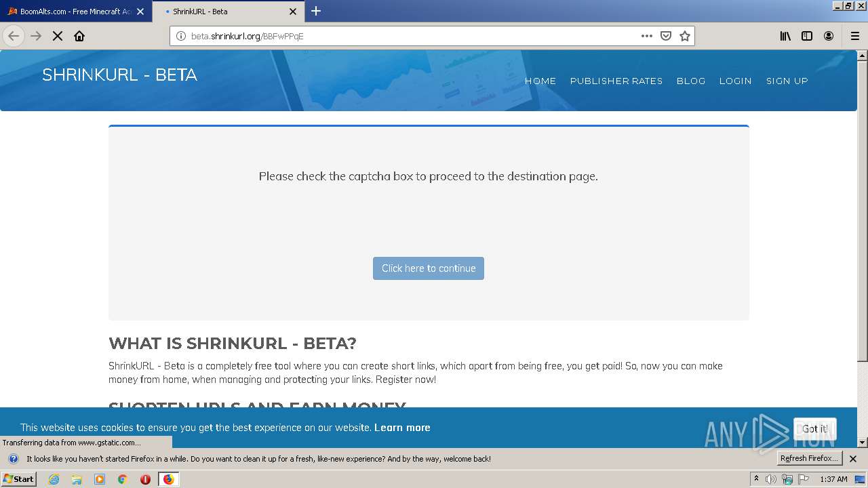Viewport: 868px width, 488px height.
Task: Click the 1:37 AM system clock
Action: tap(833, 479)
